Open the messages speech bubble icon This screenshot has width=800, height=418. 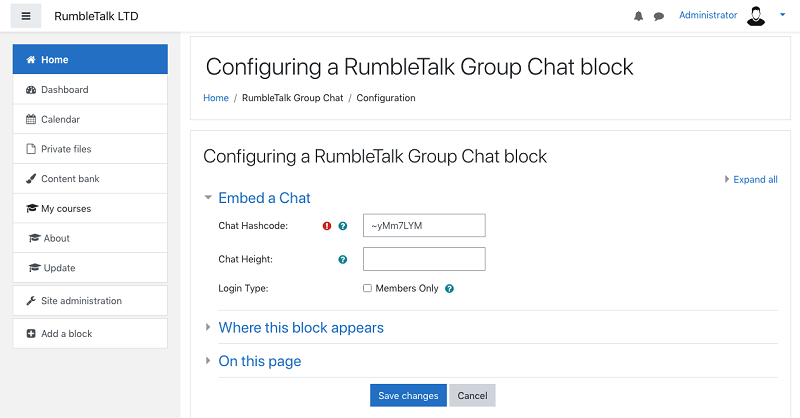click(659, 16)
